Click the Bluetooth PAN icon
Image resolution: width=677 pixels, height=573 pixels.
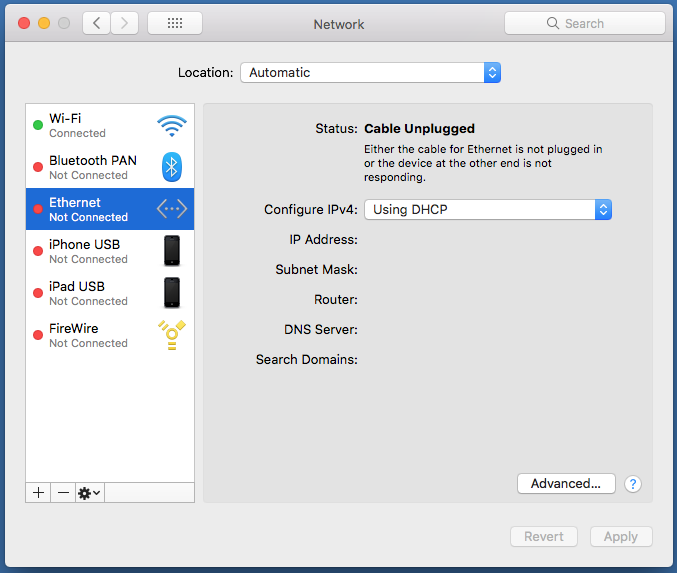(x=172, y=167)
